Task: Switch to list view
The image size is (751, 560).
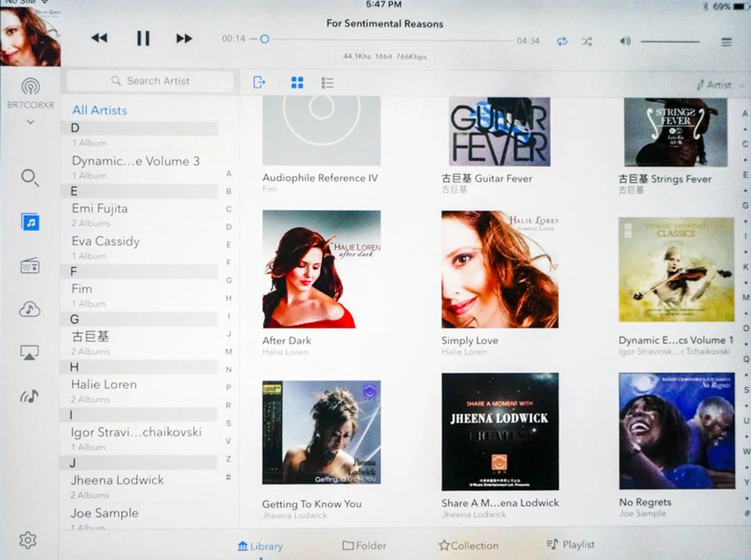Action: coord(327,83)
